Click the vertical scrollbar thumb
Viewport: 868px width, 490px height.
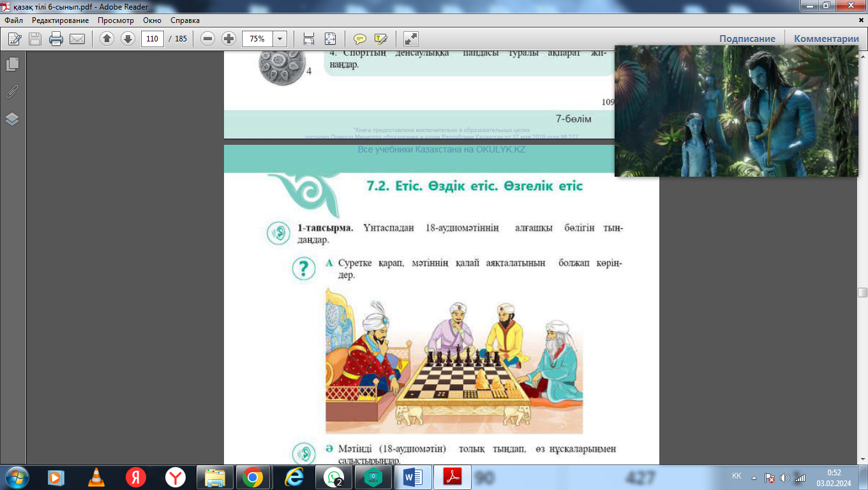coord(863,293)
